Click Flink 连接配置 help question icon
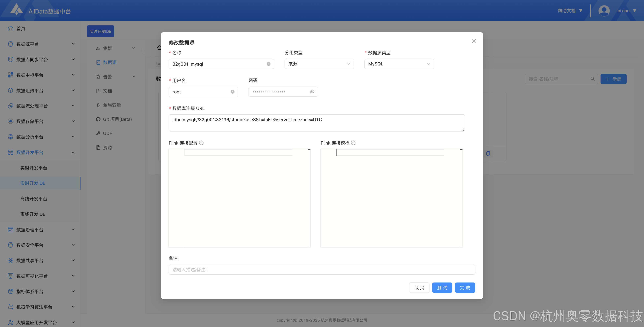644x327 pixels. coord(201,143)
